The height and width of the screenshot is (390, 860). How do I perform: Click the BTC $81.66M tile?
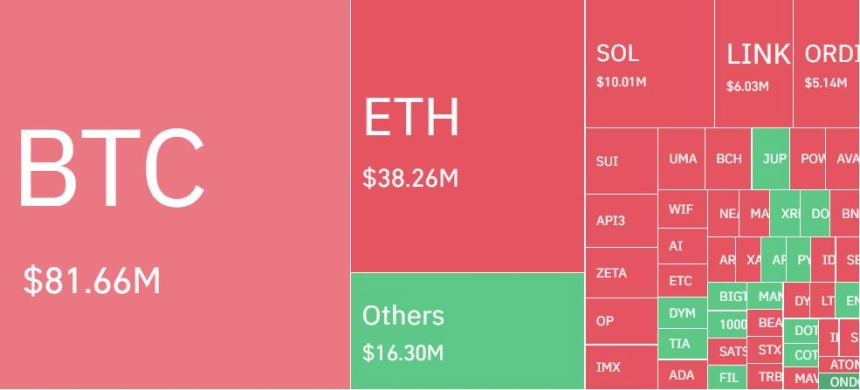click(x=175, y=194)
